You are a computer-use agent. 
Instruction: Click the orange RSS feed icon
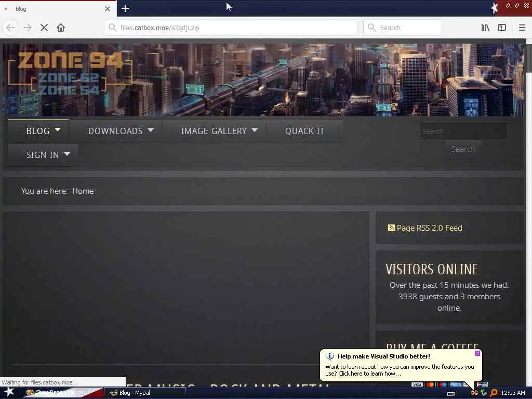click(391, 228)
